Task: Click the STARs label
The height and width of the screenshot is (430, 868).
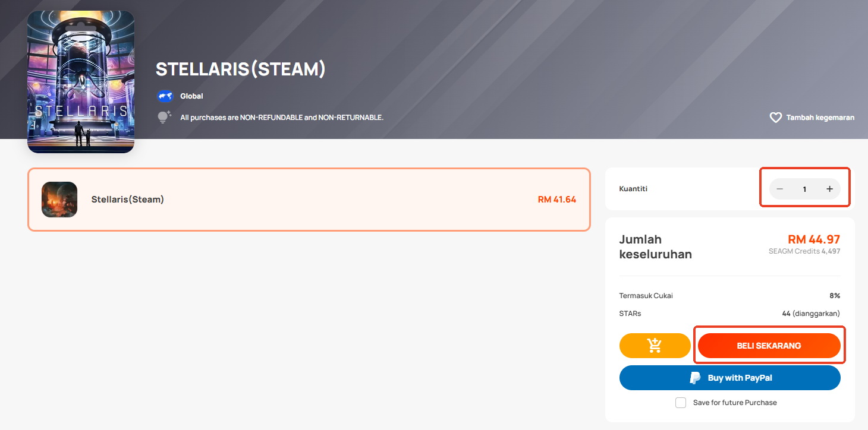Action: click(x=630, y=314)
